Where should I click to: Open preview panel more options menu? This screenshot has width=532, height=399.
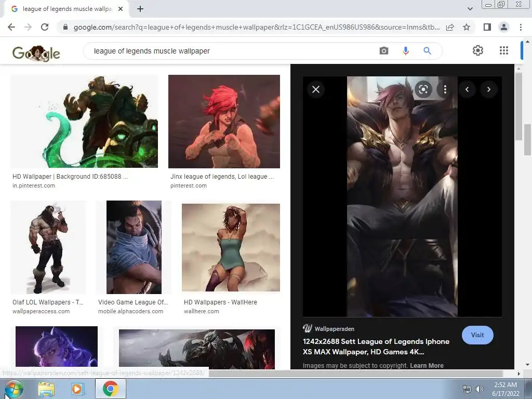(x=445, y=89)
